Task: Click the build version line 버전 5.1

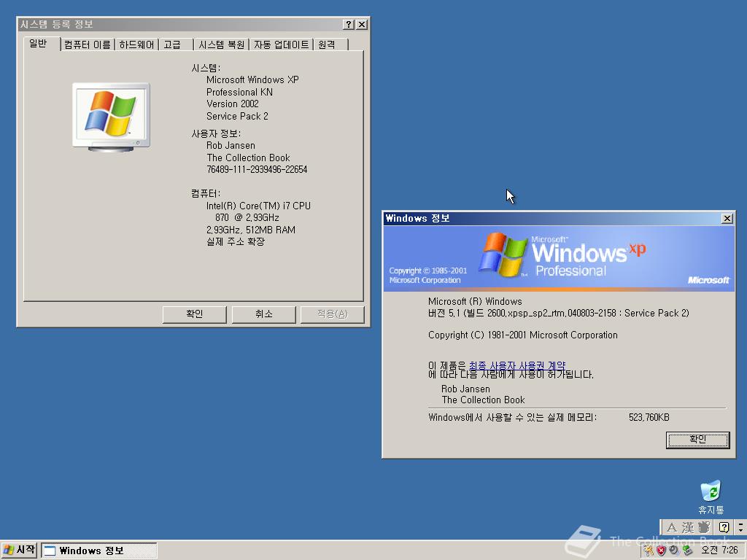Action: 558,314
